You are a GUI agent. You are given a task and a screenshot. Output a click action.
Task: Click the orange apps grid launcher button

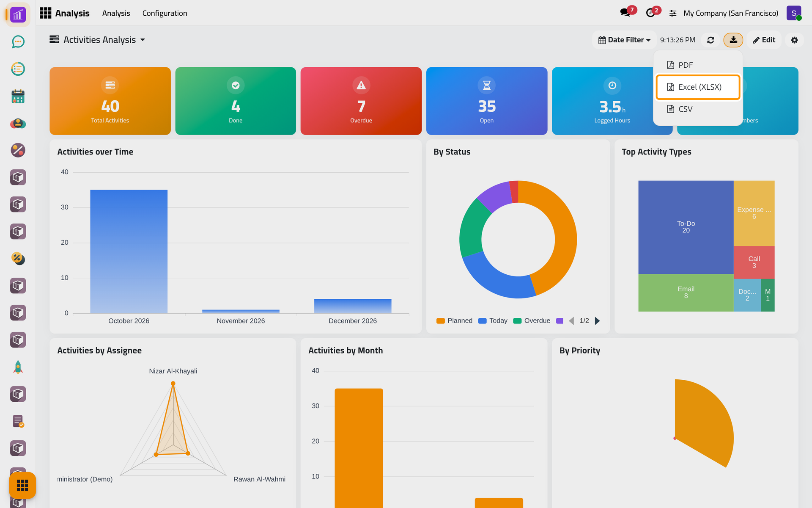(x=22, y=485)
